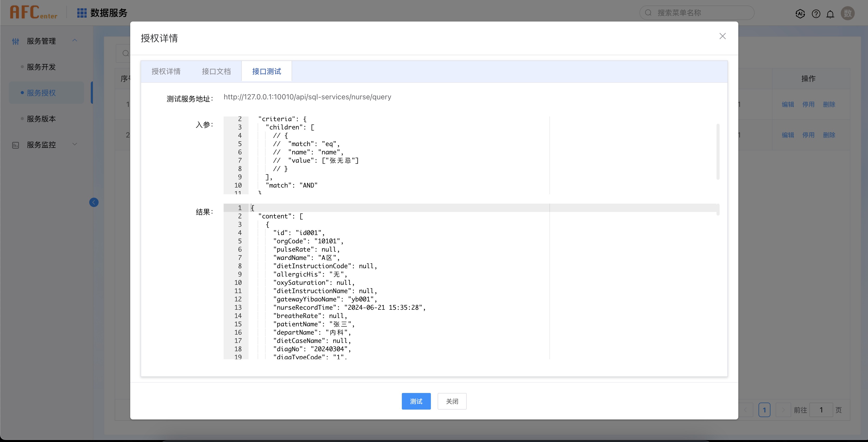This screenshot has height=442, width=868.
Task: Click page number 1 in pagination
Action: click(x=764, y=410)
